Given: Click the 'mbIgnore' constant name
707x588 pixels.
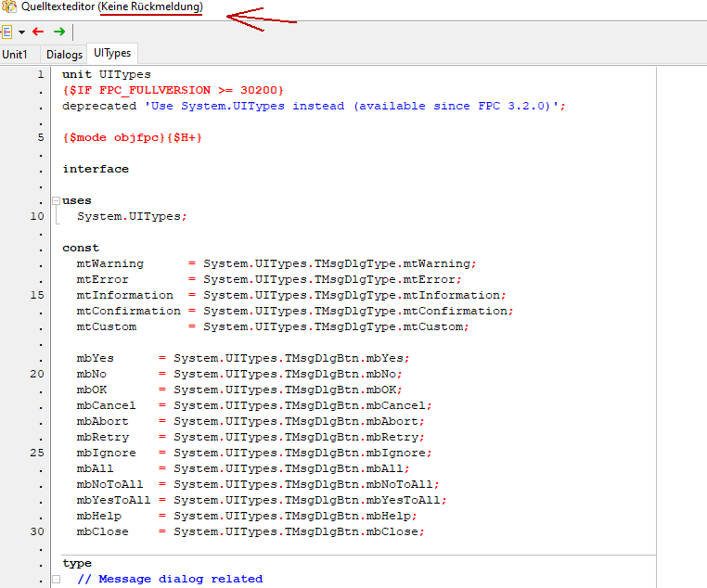Looking at the screenshot, I should (107, 453).
